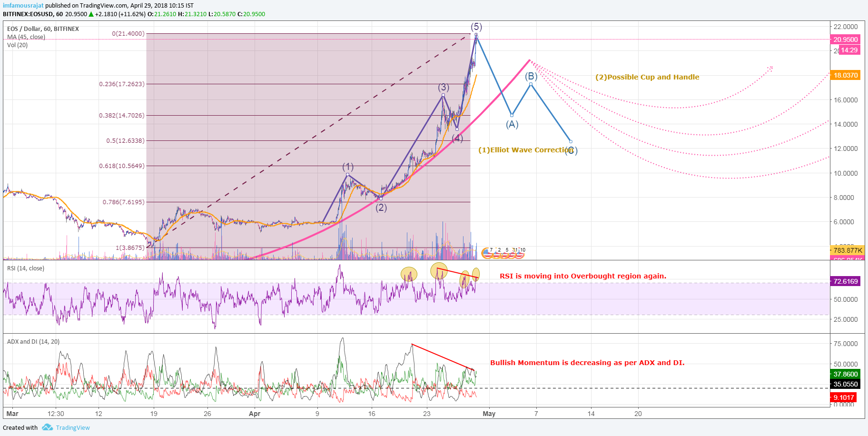Open the US economic events icon showing 10
The height and width of the screenshot is (436, 868).
[x=519, y=254]
